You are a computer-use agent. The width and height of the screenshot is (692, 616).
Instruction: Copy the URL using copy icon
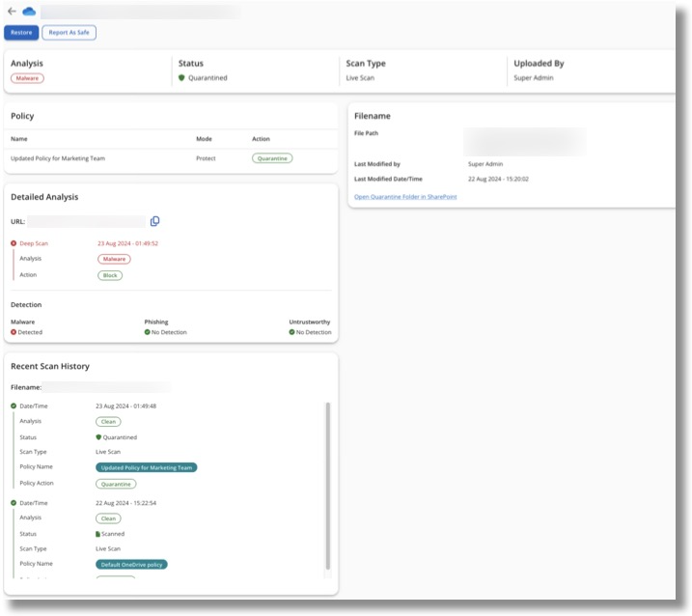(154, 221)
